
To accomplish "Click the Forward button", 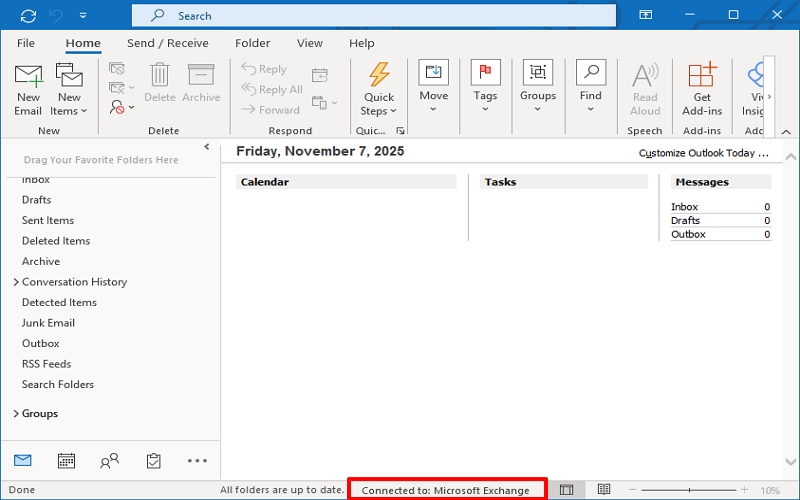I will click(270, 110).
